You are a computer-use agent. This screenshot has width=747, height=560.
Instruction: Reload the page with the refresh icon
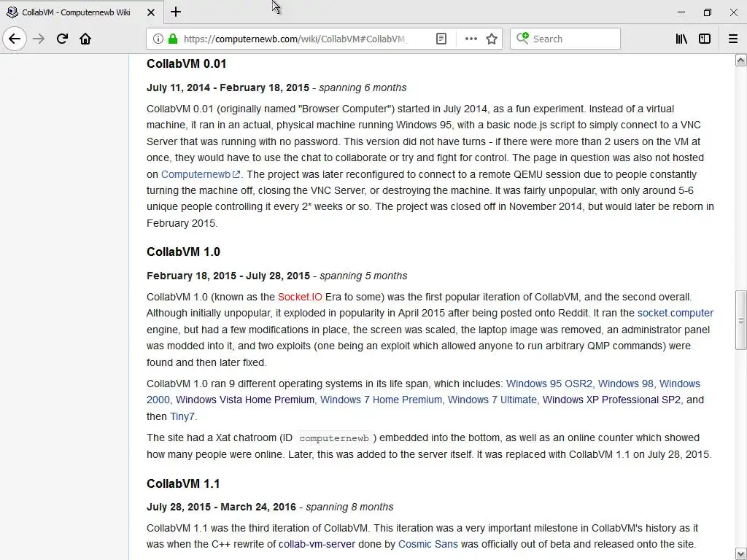pos(62,39)
